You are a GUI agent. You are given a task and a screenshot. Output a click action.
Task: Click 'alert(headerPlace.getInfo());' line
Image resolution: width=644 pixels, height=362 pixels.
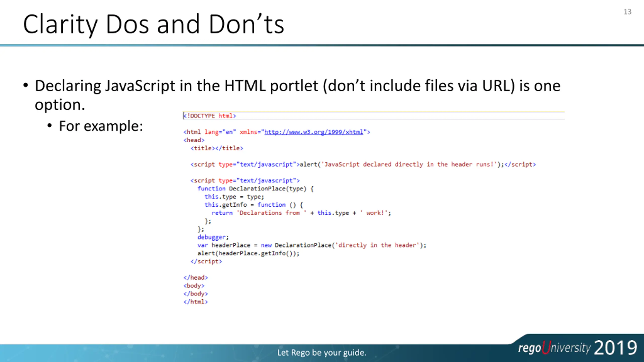(x=249, y=253)
